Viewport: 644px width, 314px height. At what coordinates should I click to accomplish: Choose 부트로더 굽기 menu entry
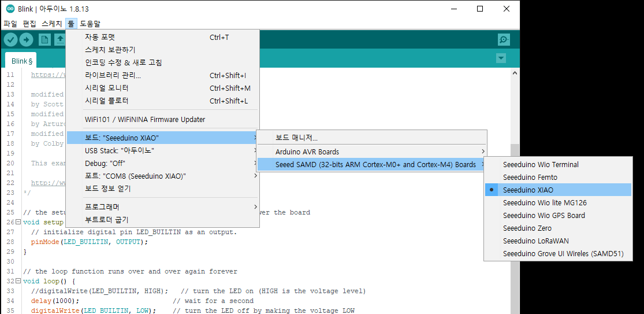pyautogui.click(x=163, y=220)
